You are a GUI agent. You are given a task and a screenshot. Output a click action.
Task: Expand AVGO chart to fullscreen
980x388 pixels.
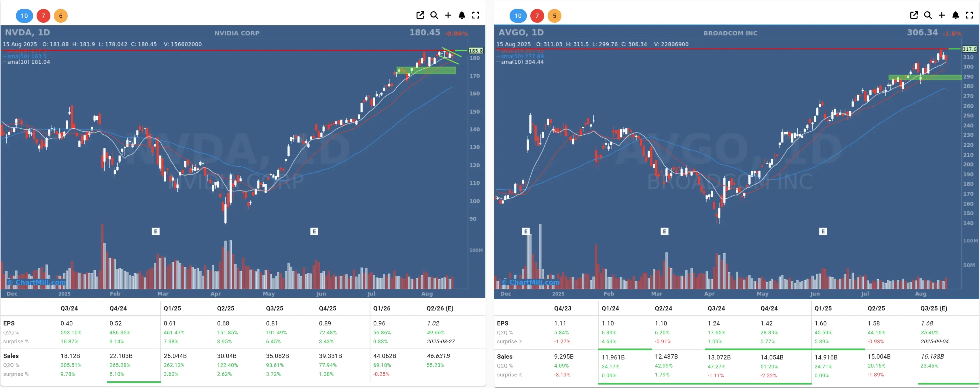tap(969, 15)
